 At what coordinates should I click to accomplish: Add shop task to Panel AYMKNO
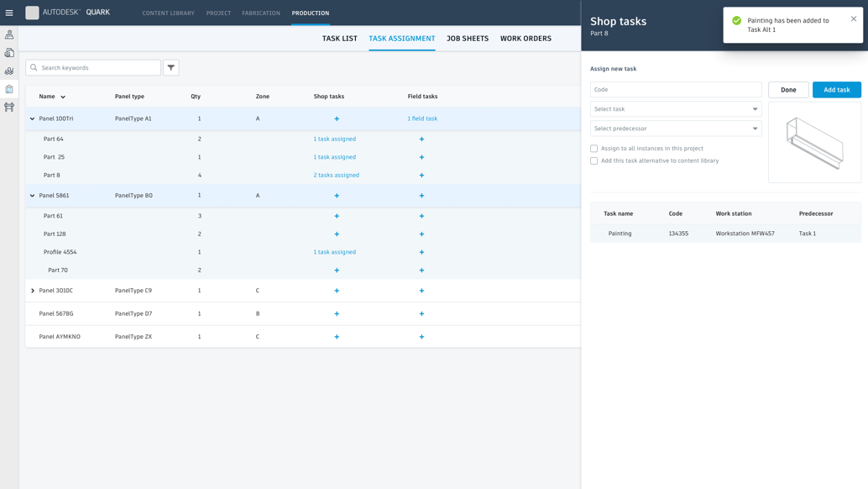[x=337, y=337]
